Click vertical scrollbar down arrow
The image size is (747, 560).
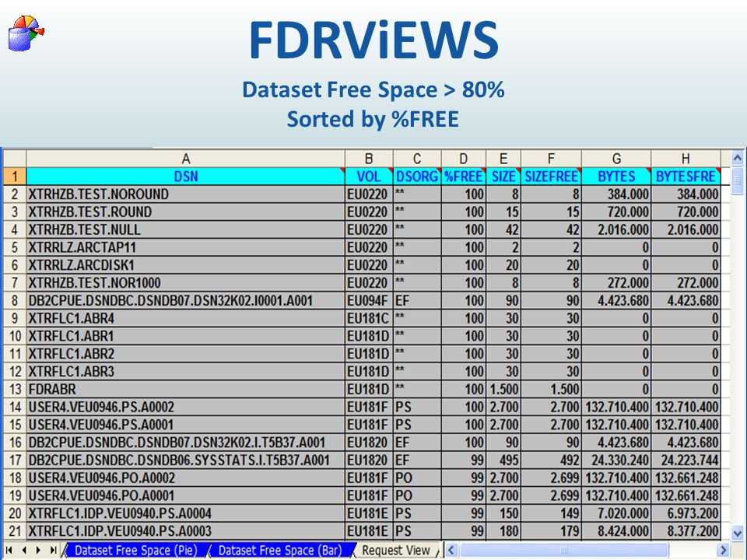pos(738,533)
